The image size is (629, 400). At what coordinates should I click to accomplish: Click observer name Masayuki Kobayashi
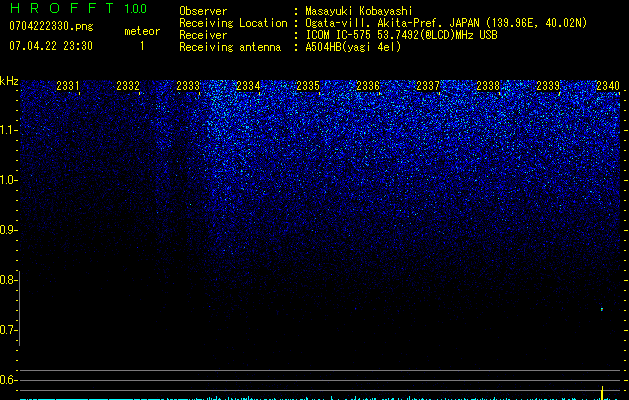coord(359,11)
